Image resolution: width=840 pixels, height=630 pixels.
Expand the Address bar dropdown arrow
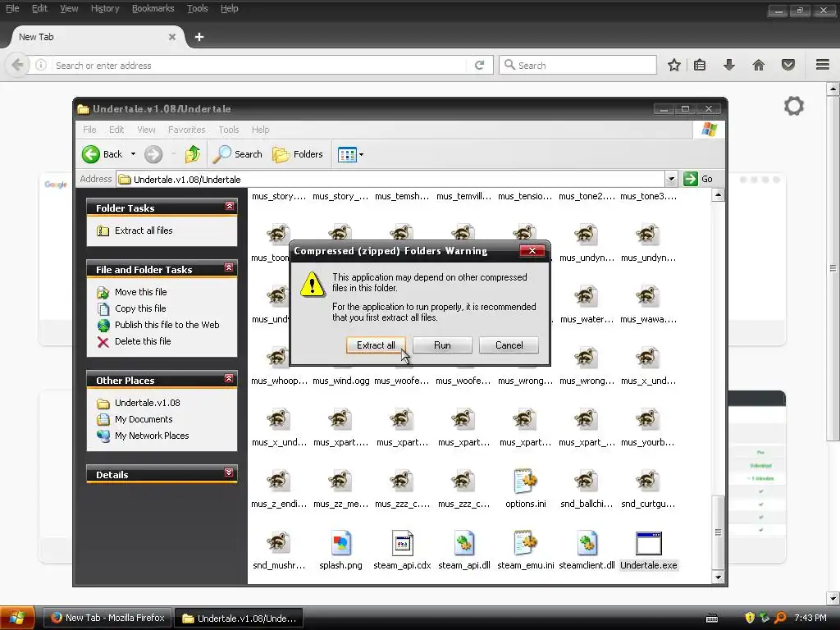point(671,179)
